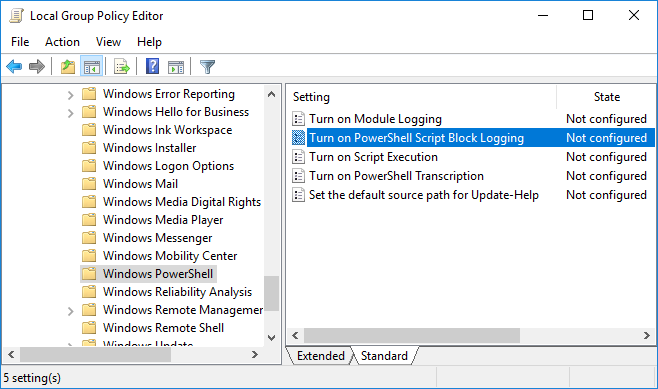Select the Turn on Script Execution setting
Image resolution: width=658 pixels, height=389 pixels.
373,157
